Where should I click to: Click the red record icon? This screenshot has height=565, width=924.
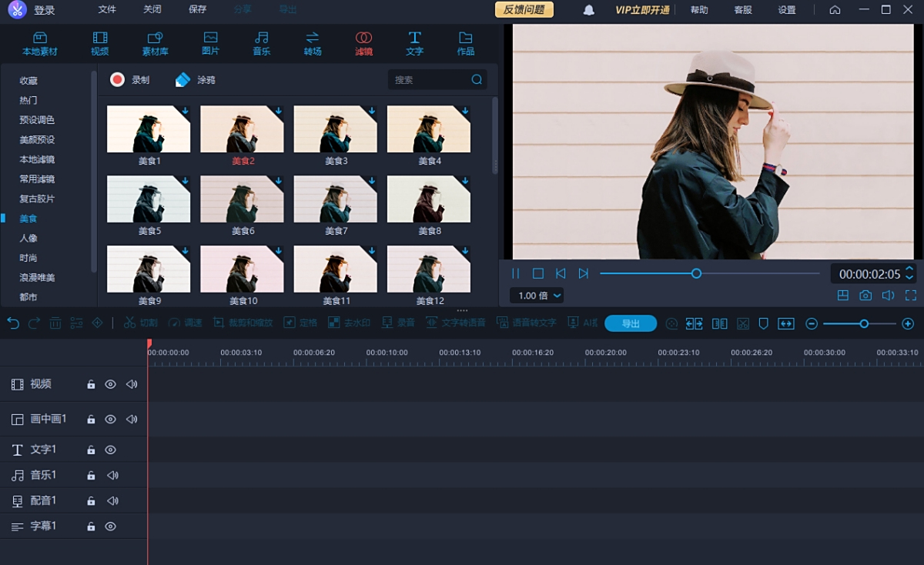(117, 79)
